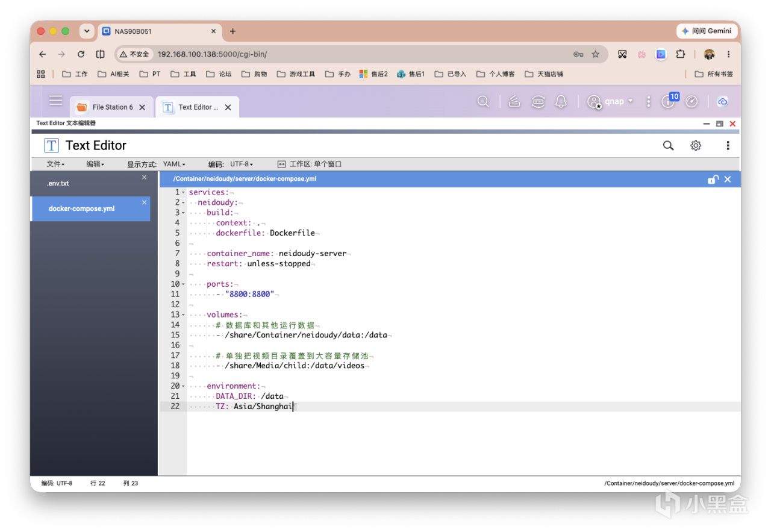Open Text Editor settings gear
This screenshot has width=771, height=532.
[696, 145]
